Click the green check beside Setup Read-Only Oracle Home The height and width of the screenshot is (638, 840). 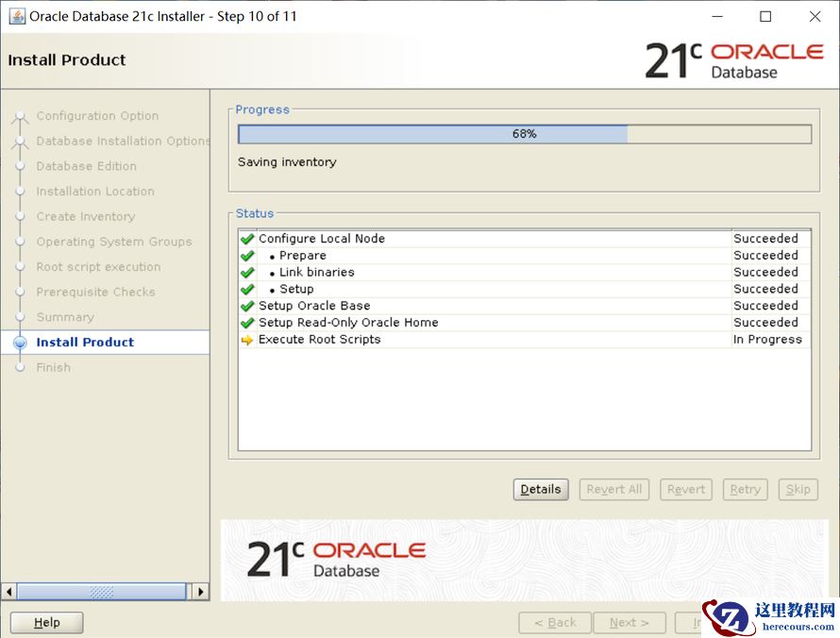point(247,323)
